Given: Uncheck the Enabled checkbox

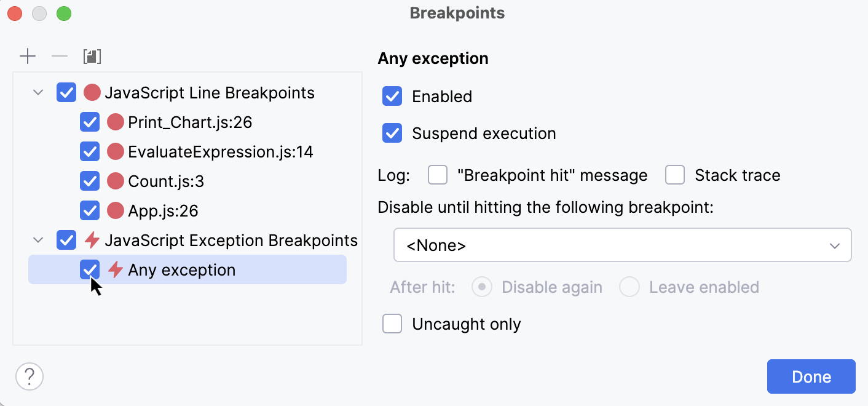Looking at the screenshot, I should [392, 96].
